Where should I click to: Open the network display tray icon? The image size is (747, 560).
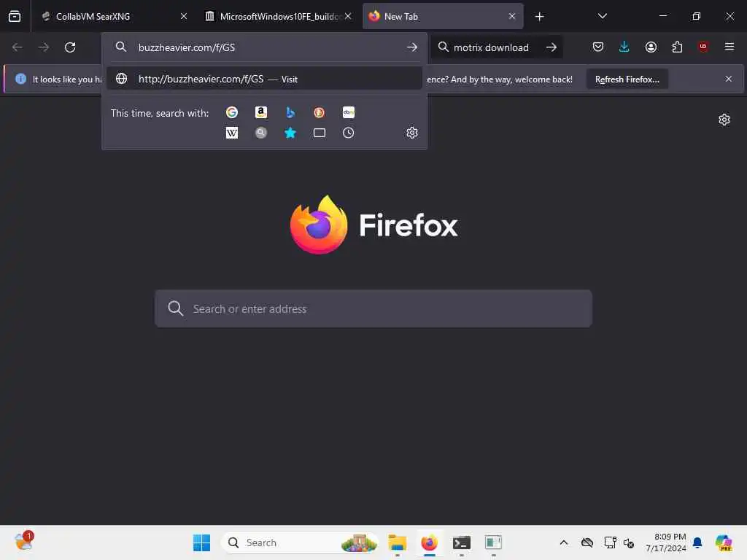click(x=611, y=542)
